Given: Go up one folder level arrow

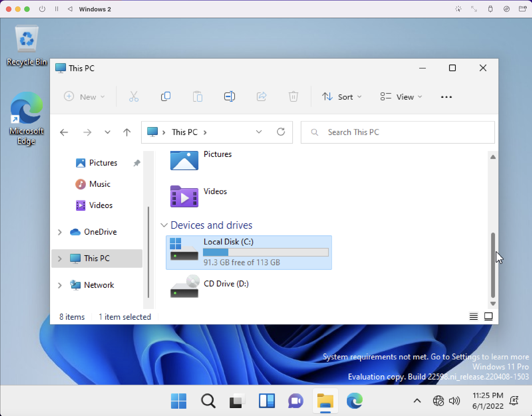Looking at the screenshot, I should [126, 132].
